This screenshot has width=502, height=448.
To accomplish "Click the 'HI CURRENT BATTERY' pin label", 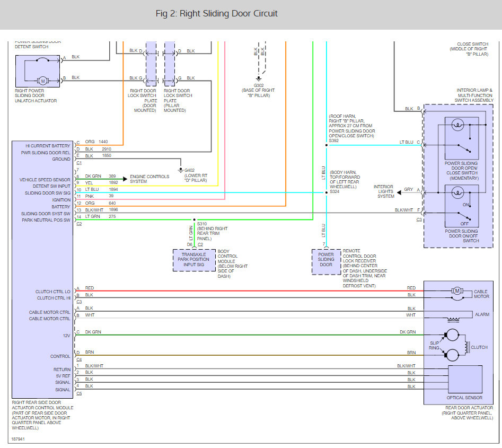I will pos(48,146).
